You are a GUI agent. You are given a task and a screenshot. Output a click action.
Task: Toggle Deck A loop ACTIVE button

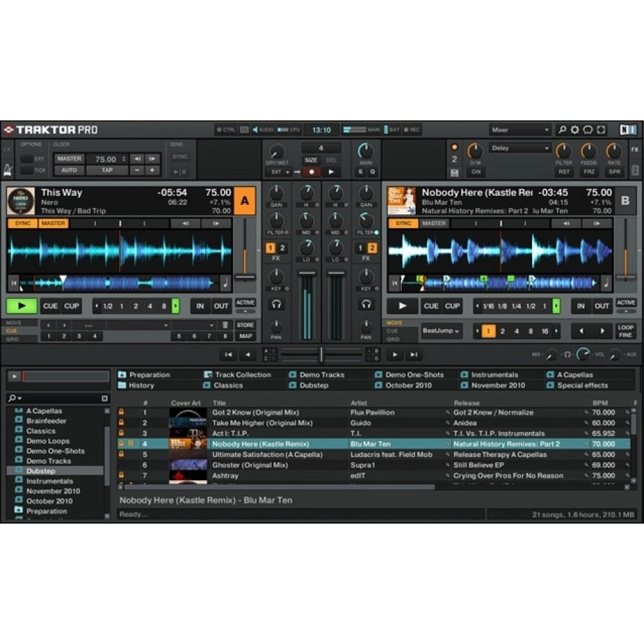(245, 302)
